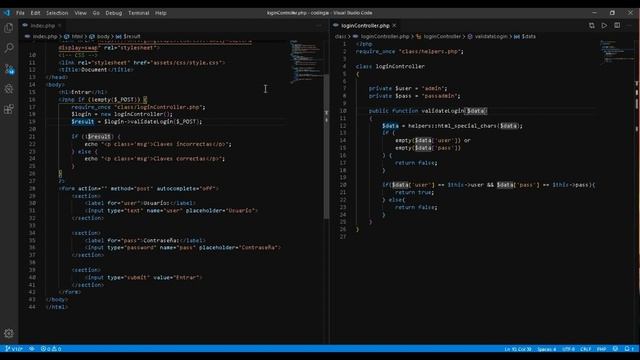
Task: Click index.php in left breadcrumb
Action: click(44, 36)
